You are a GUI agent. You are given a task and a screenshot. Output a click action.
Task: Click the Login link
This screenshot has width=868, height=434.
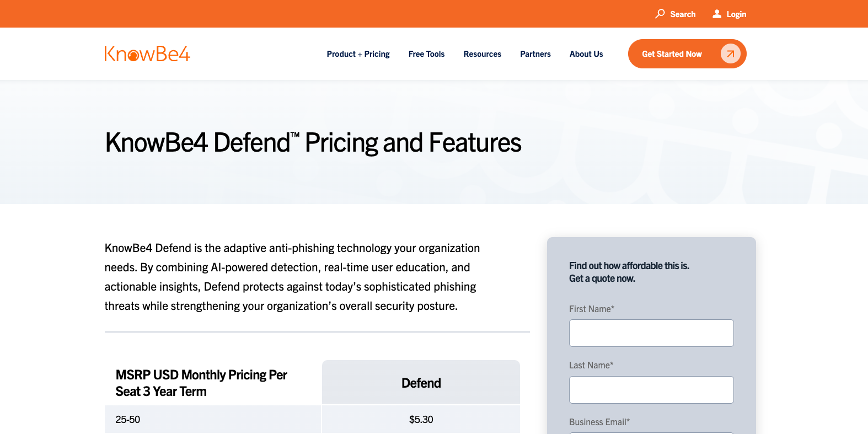(x=736, y=14)
